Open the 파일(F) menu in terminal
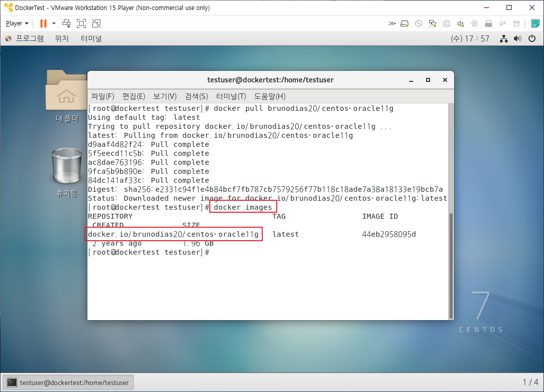The height and width of the screenshot is (392, 544). click(103, 96)
